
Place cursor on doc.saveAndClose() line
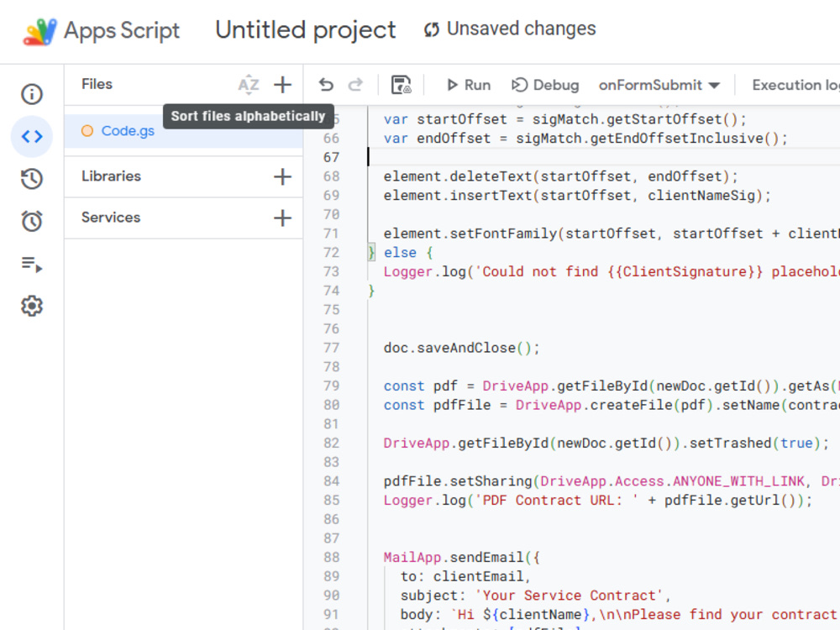point(461,349)
